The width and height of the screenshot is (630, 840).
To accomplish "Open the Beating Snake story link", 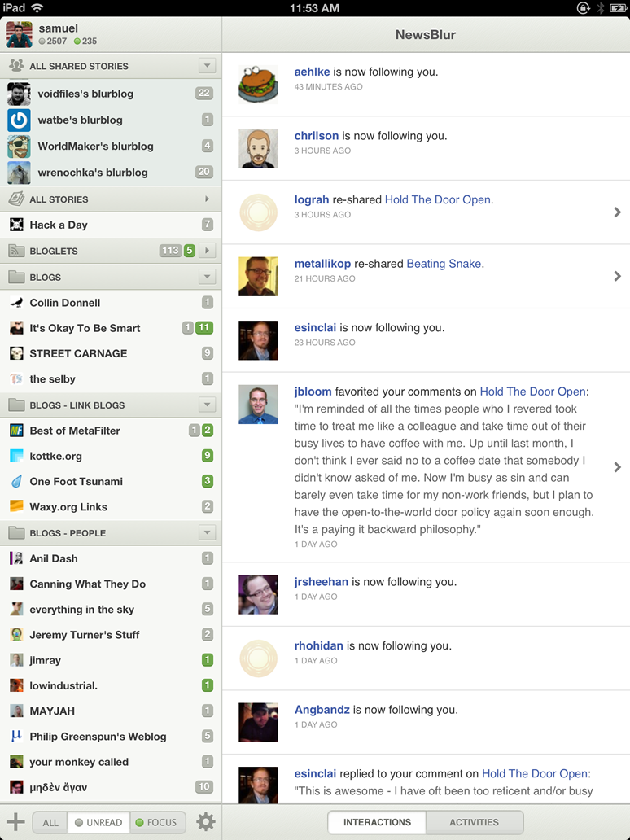I will point(444,264).
